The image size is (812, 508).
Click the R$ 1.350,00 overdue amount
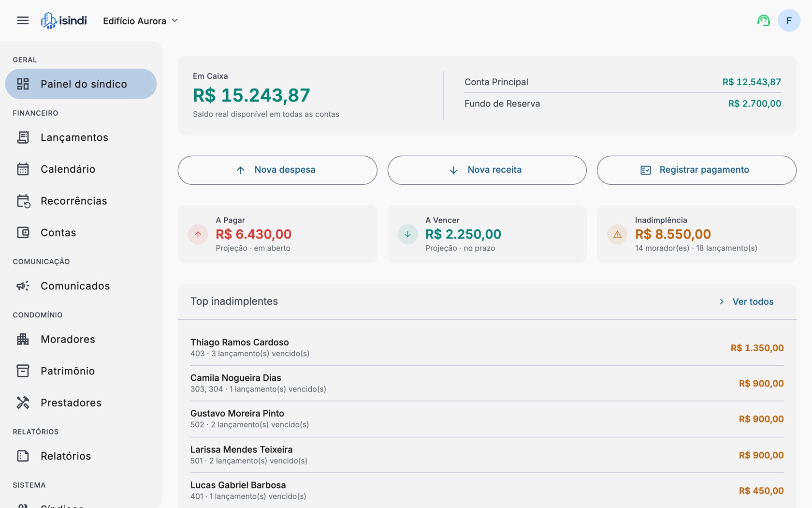tap(757, 348)
